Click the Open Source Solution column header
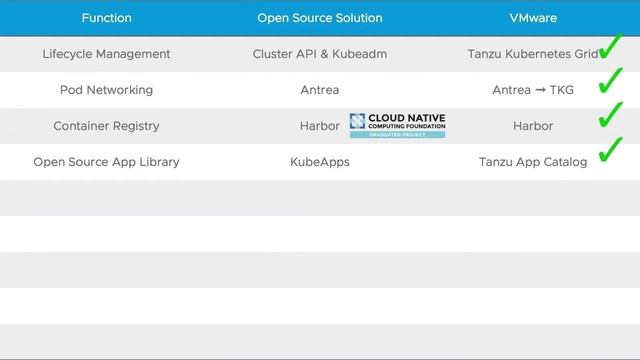 (x=320, y=18)
